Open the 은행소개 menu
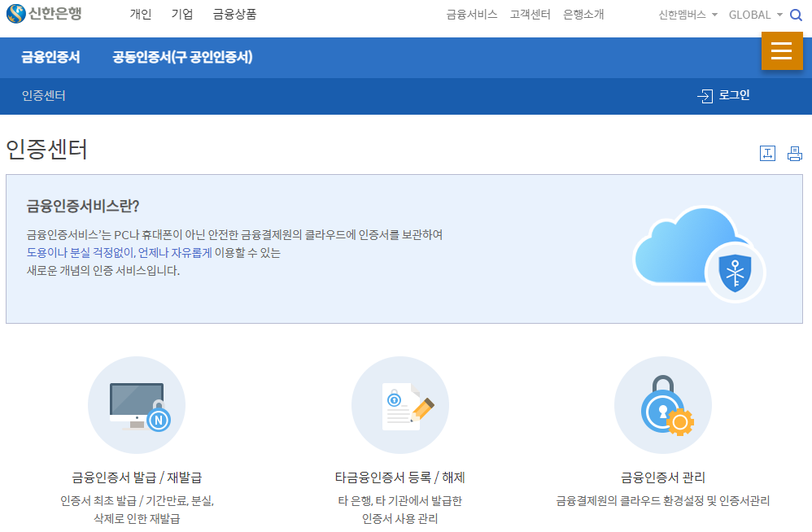The width and height of the screenshot is (812, 532). click(583, 15)
